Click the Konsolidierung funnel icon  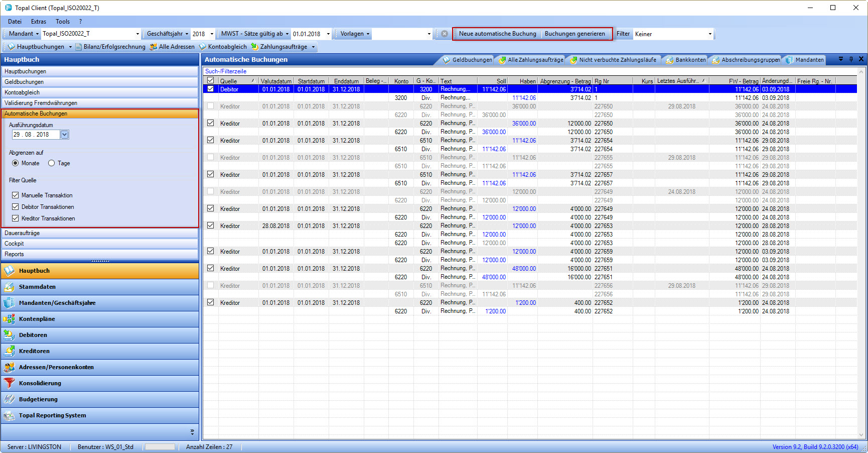click(x=9, y=383)
